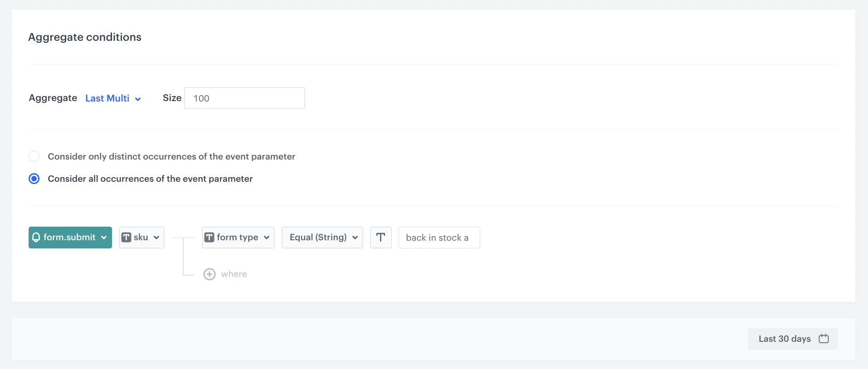Click the Aggregate label text
868x369 pixels.
coord(53,98)
